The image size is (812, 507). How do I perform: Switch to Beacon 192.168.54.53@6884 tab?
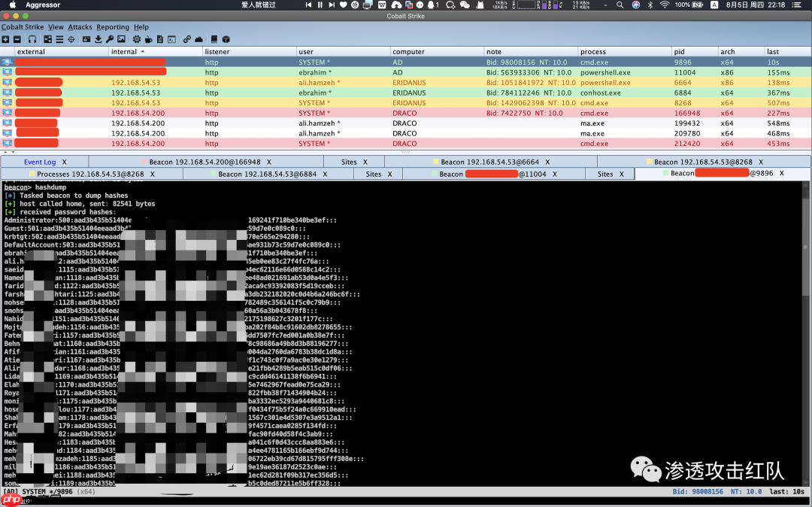click(267, 174)
